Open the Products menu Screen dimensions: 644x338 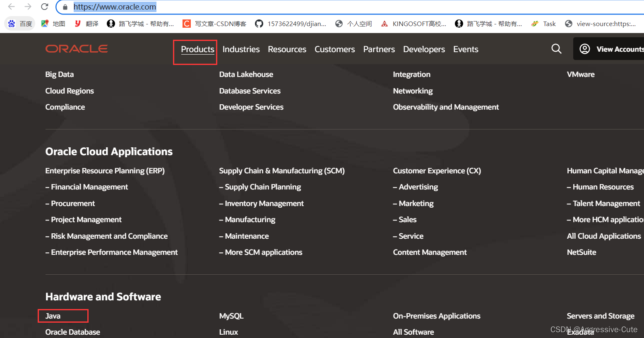pyautogui.click(x=197, y=49)
